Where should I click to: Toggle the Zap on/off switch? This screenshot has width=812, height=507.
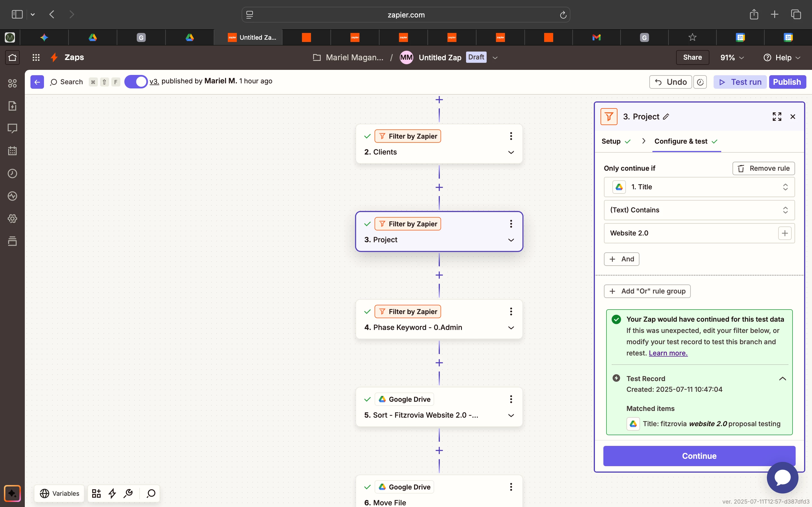pyautogui.click(x=136, y=82)
